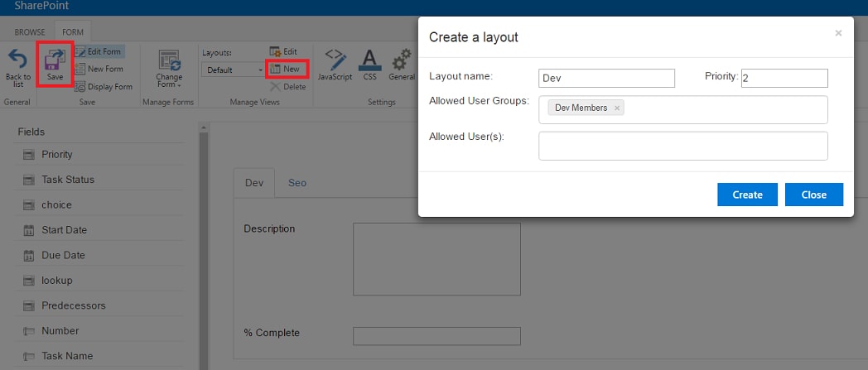Switch to the FORM ribbon tab
Screen dimensions: 868x370
pos(73,32)
